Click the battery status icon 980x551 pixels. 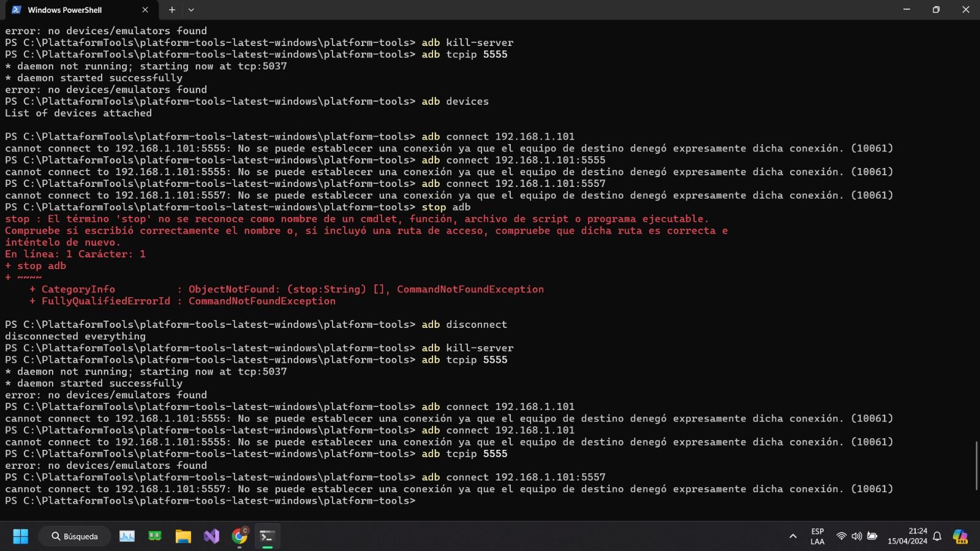872,536
